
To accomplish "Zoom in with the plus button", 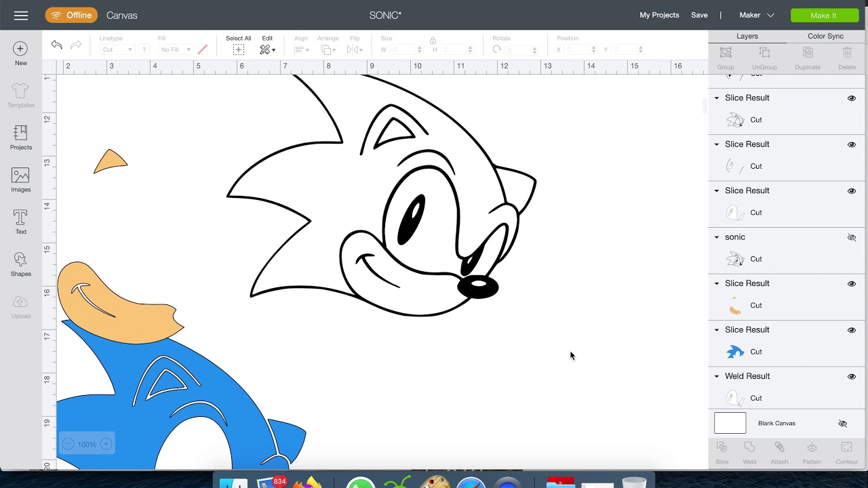I will click(106, 444).
